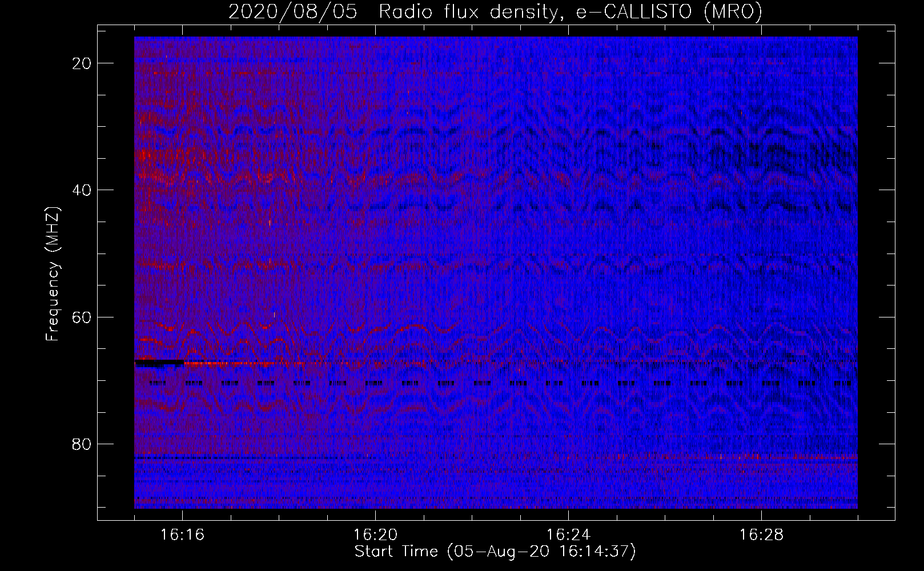Click the '16:20' time tick label

click(x=376, y=535)
